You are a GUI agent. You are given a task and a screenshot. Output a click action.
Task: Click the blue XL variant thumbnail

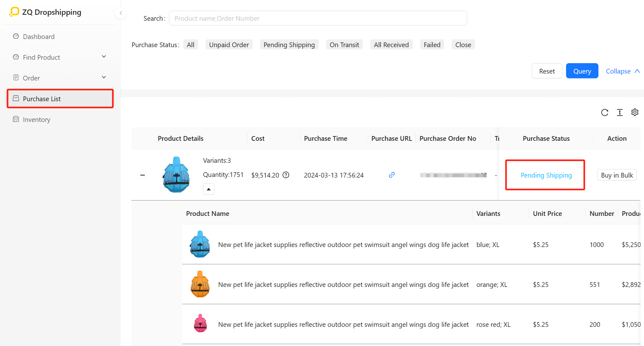pyautogui.click(x=200, y=244)
